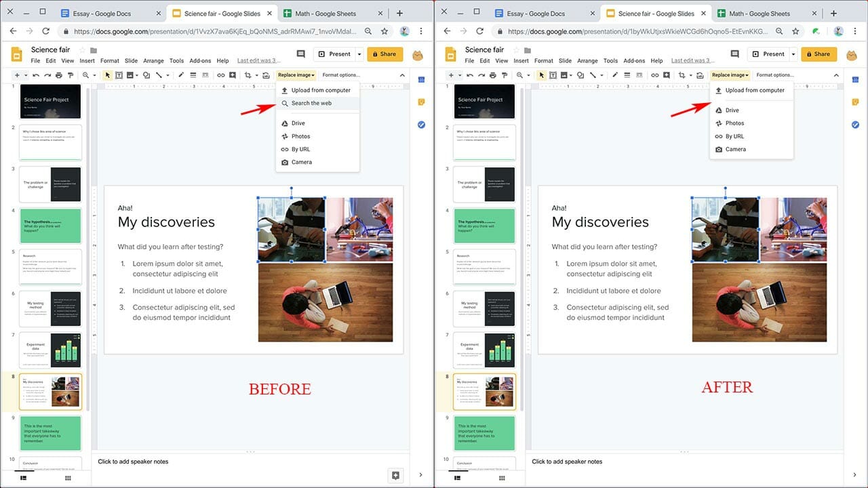
Task: Collapse the toolbar with the chevron
Action: click(x=403, y=75)
